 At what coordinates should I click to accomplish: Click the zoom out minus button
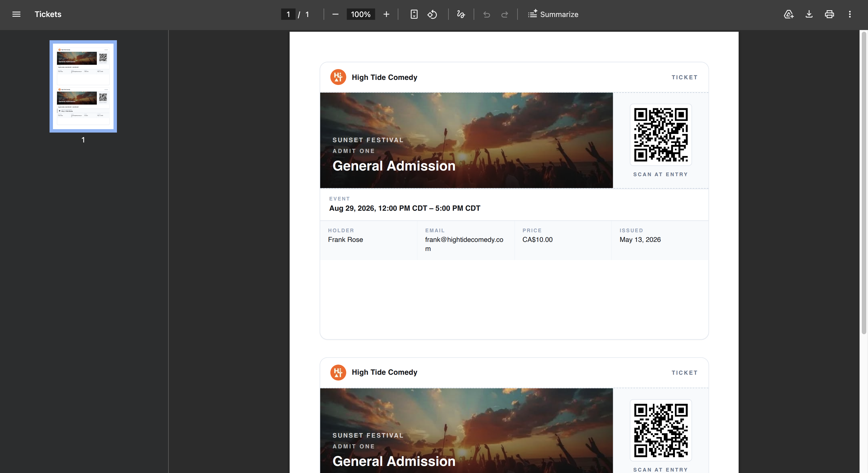click(335, 14)
